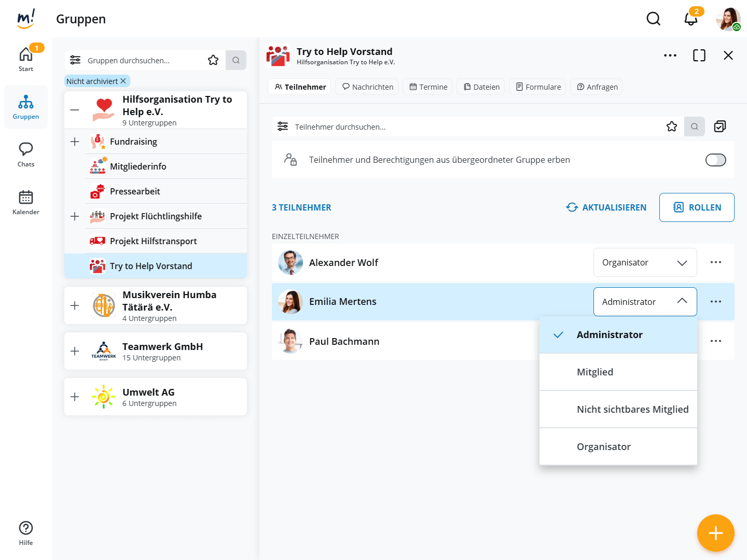Click the multi-select icon beside participant search
Viewport: 747px width, 560px height.
pyautogui.click(x=720, y=127)
